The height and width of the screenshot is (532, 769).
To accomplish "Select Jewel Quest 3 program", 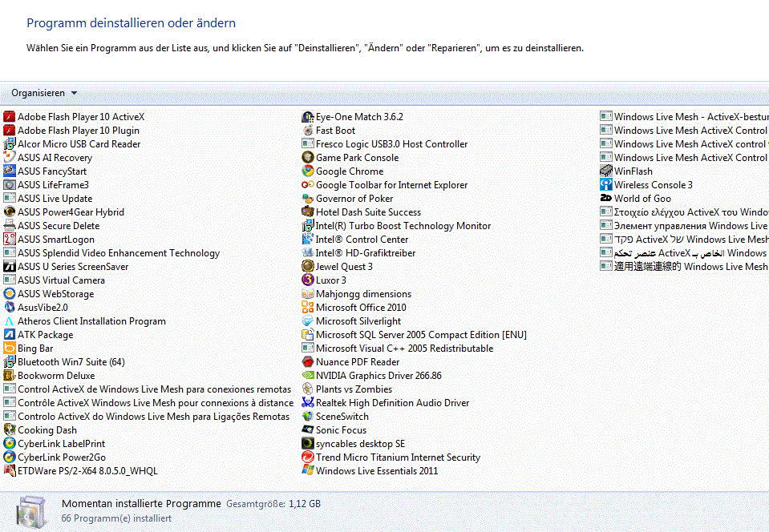I will click(x=338, y=267).
